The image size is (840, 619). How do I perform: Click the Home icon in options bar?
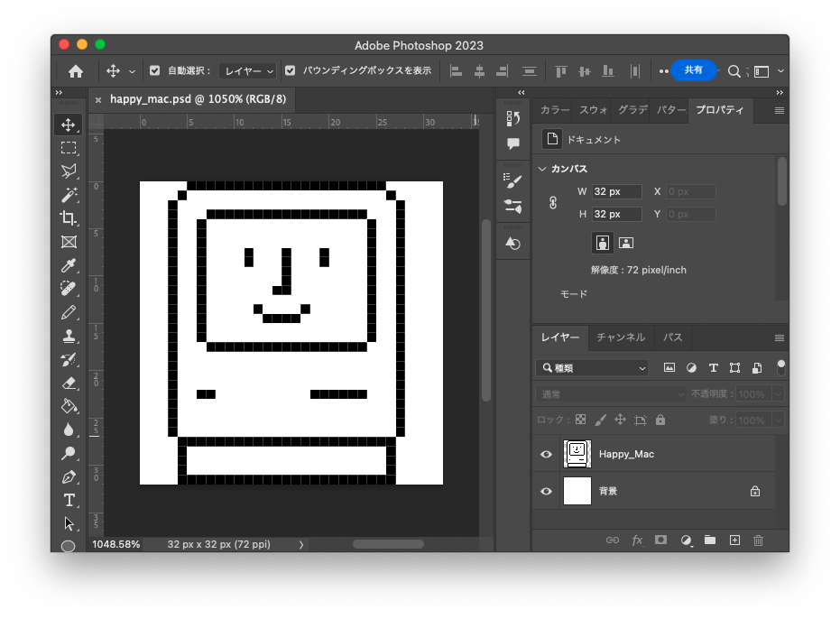pyautogui.click(x=76, y=70)
